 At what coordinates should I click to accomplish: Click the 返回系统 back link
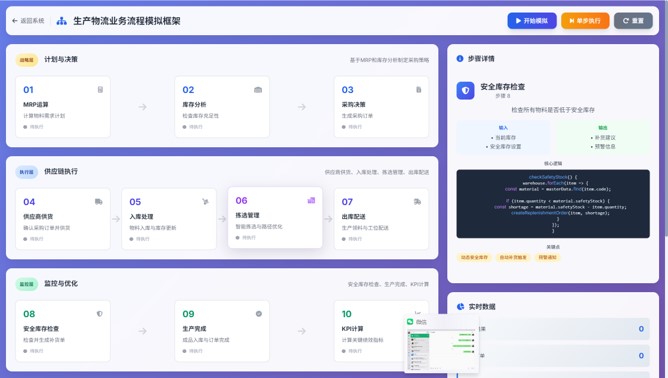click(28, 20)
